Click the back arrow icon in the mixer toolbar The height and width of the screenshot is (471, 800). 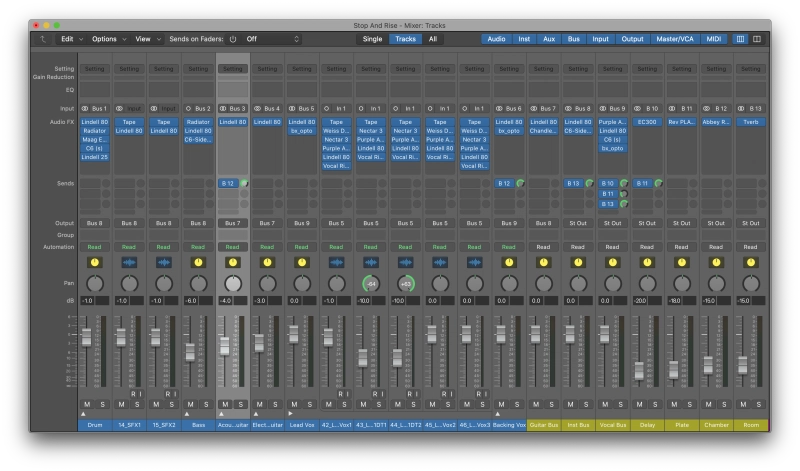(43, 39)
